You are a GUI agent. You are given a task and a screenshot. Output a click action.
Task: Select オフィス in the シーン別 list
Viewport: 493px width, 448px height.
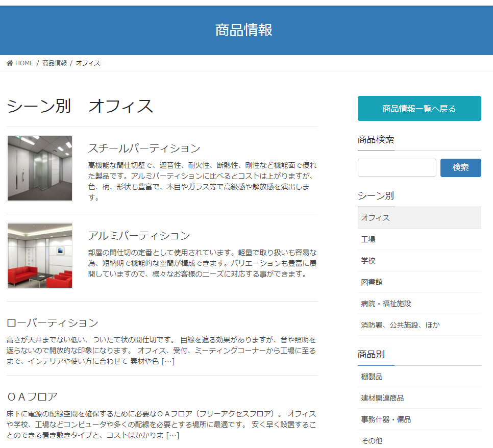[x=376, y=218]
